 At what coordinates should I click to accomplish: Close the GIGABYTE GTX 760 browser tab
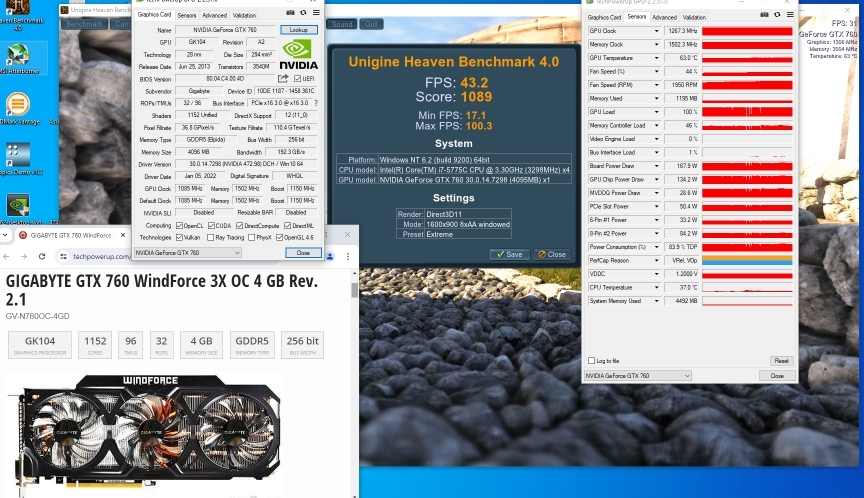[123, 235]
